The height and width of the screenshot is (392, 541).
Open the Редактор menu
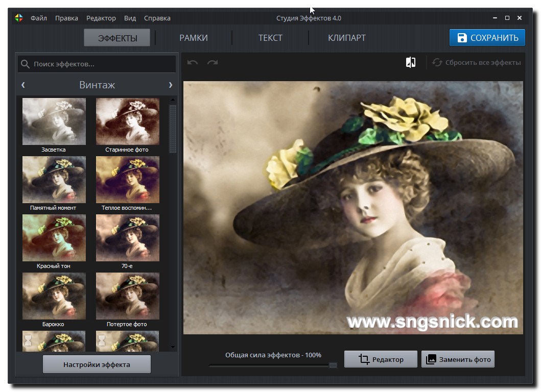(x=101, y=18)
